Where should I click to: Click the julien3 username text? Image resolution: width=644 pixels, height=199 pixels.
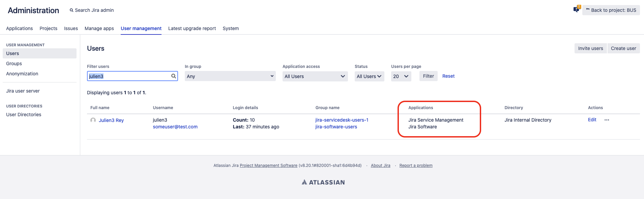pos(160,120)
